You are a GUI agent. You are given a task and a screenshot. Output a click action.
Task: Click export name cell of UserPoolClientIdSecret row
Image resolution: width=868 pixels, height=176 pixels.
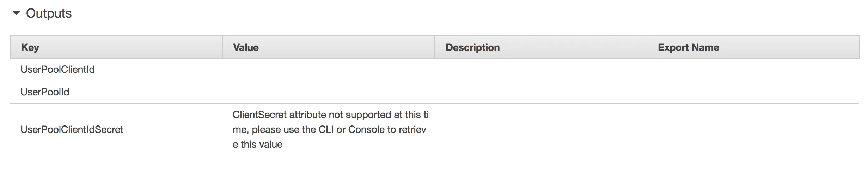coord(753,130)
